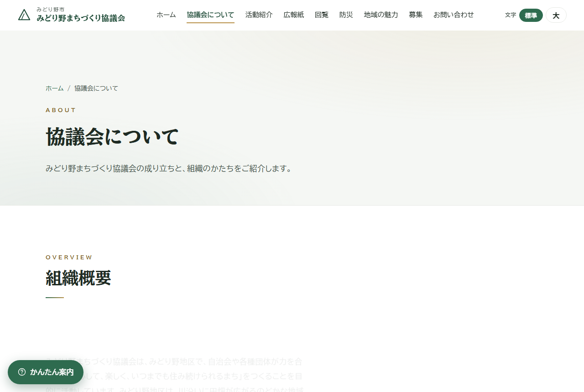Image resolution: width=584 pixels, height=392 pixels.
Task: Open the 回覧 navigation item
Action: (x=322, y=15)
